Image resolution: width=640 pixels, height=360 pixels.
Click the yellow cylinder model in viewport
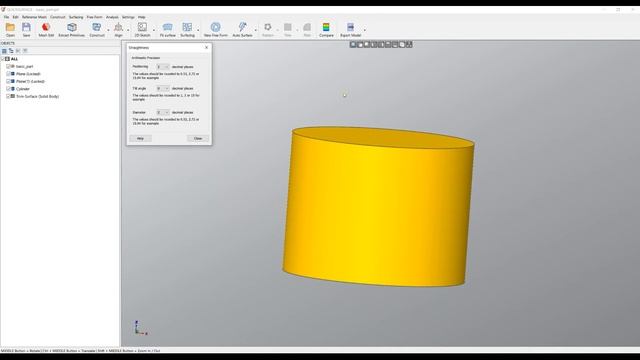click(378, 207)
